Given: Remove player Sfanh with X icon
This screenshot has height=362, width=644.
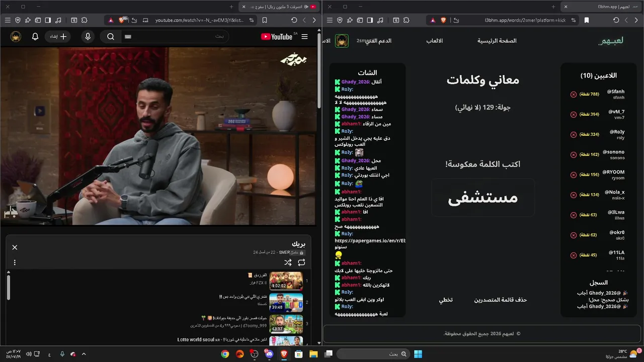Looking at the screenshot, I should 573,94.
